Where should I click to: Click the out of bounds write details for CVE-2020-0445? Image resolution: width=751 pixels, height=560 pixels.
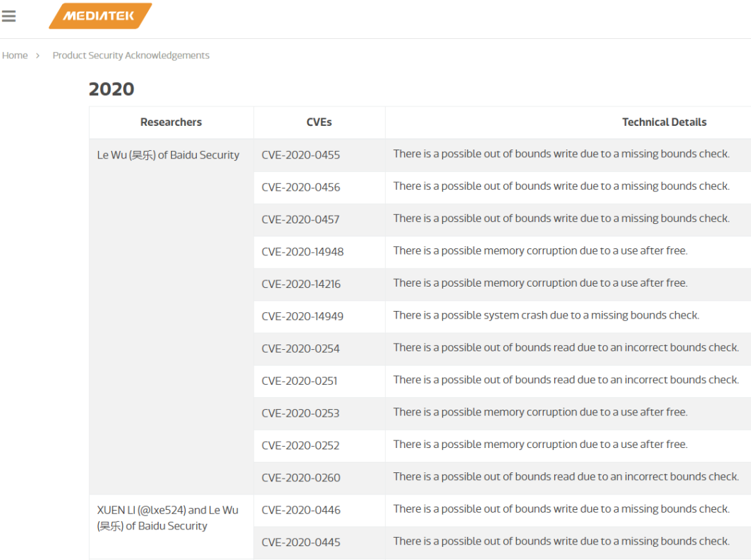(x=561, y=541)
